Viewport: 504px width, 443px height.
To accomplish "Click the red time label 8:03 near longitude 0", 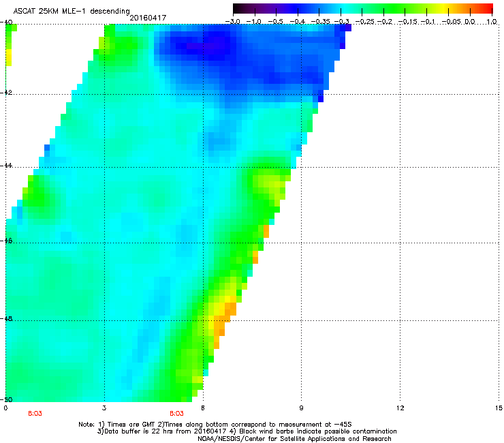I will (35, 414).
